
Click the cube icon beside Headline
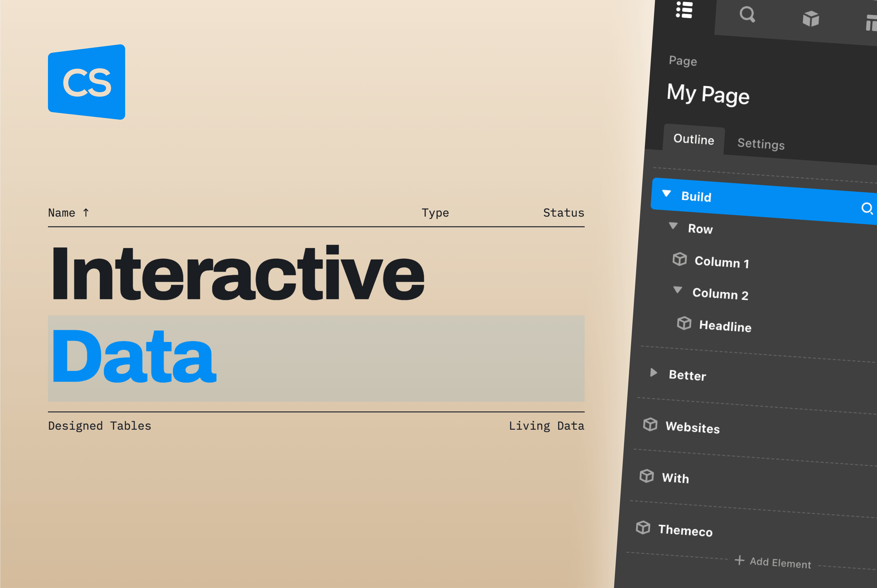pos(684,323)
